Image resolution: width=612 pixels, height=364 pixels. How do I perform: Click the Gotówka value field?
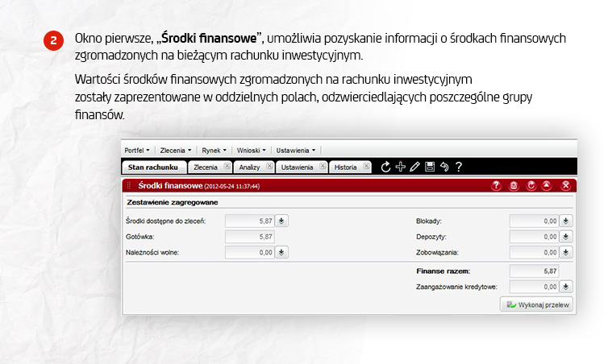pyautogui.click(x=250, y=237)
